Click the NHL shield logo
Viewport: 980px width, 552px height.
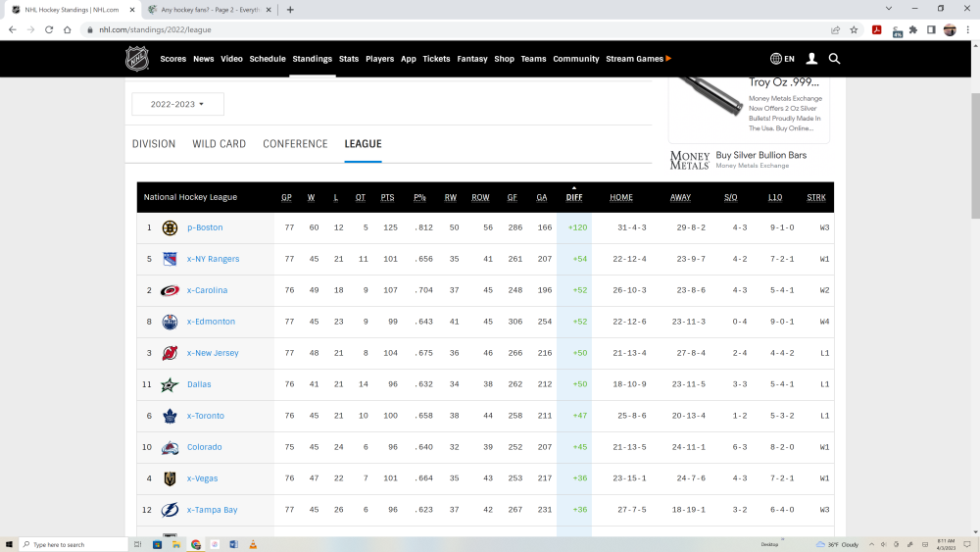(x=137, y=59)
